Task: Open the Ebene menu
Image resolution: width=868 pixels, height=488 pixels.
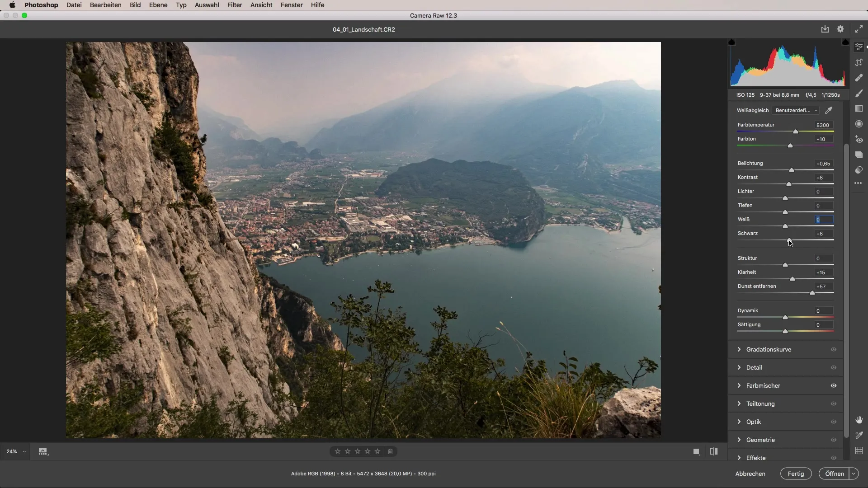Action: (x=158, y=5)
